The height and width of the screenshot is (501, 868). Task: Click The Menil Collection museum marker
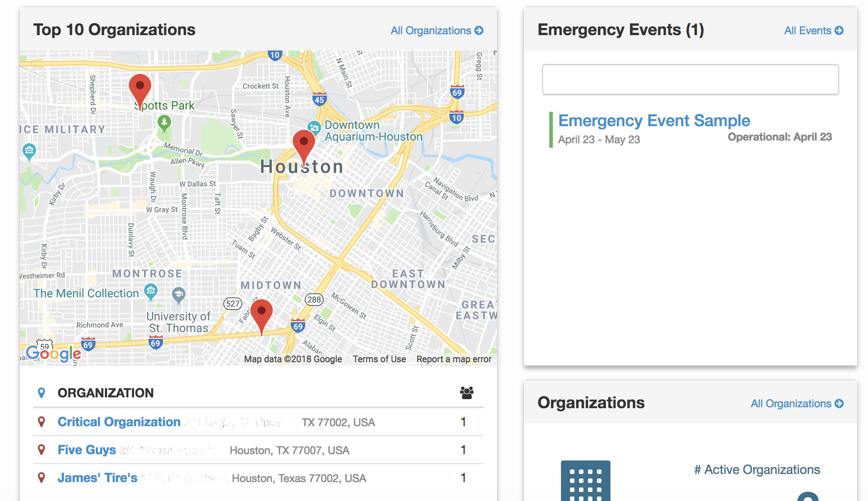click(151, 292)
